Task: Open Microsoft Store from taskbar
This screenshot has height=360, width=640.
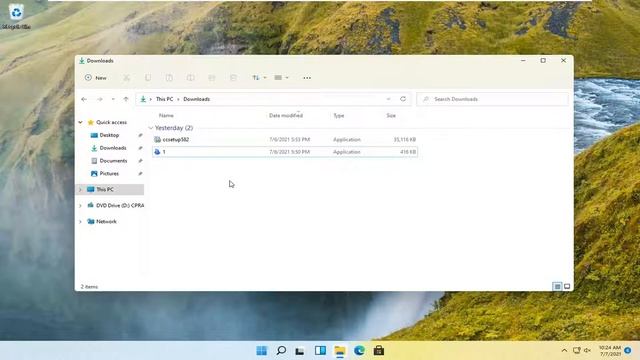Action: (x=379, y=351)
